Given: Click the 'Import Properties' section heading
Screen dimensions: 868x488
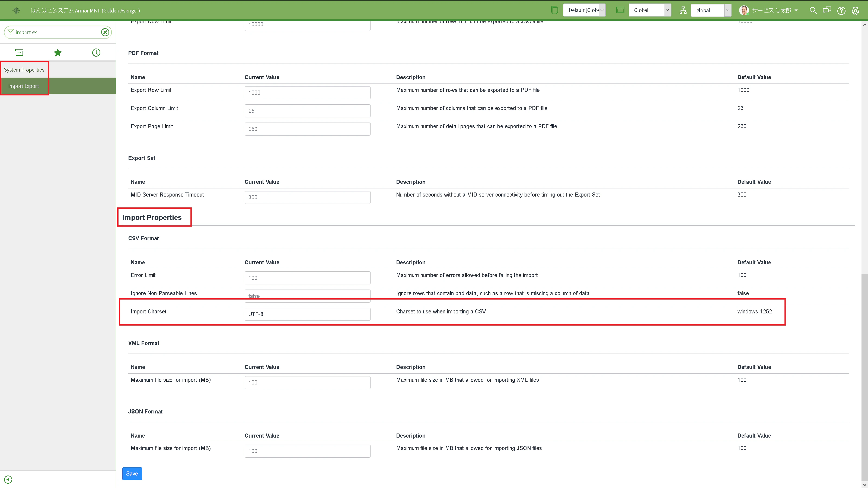Looking at the screenshot, I should pos(152,217).
